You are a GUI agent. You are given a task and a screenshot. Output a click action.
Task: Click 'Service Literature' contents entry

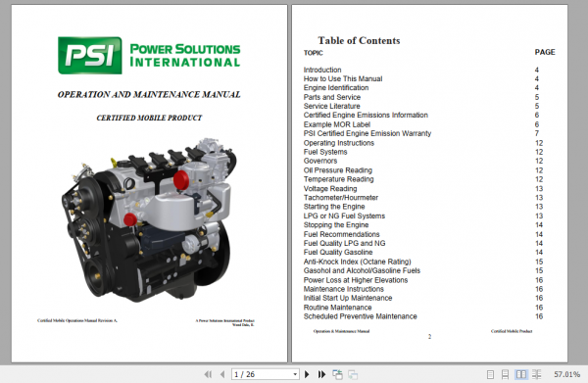(x=331, y=106)
